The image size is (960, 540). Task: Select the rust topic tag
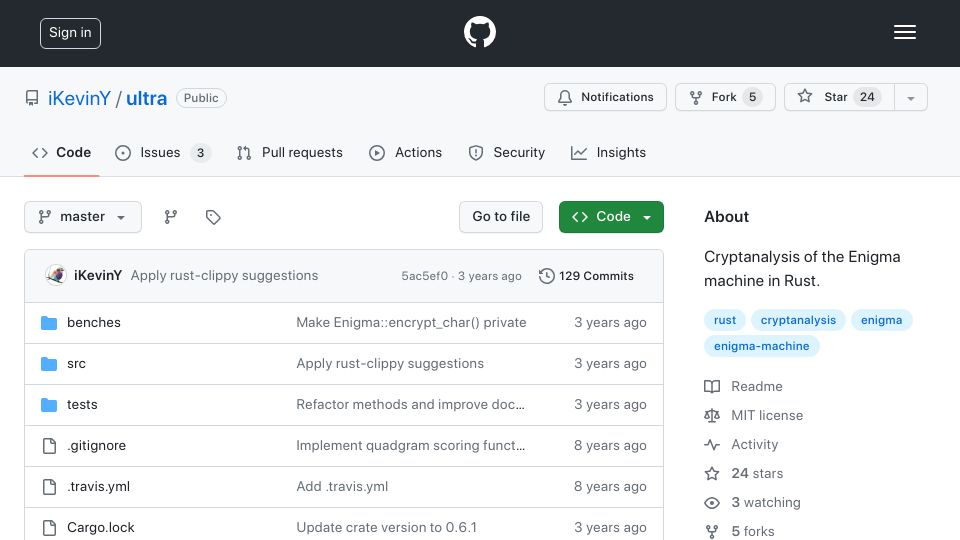click(x=725, y=320)
